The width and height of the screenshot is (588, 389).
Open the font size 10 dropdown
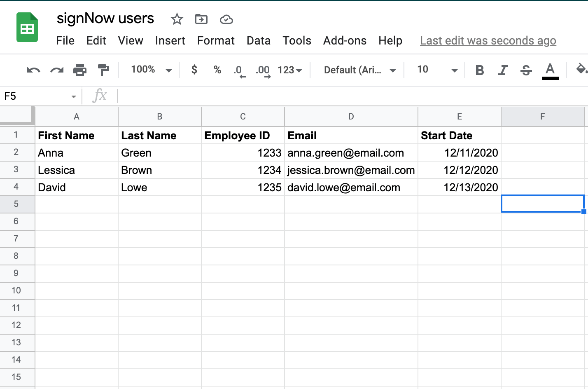coord(436,70)
